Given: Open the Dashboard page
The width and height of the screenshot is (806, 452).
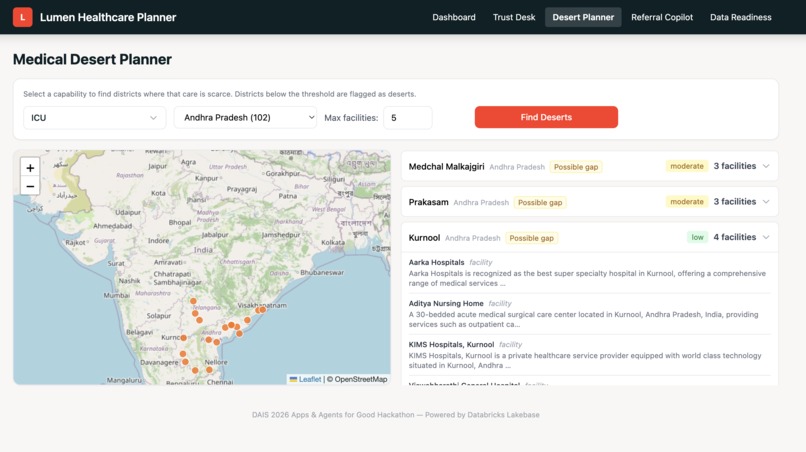Looking at the screenshot, I should [x=454, y=17].
